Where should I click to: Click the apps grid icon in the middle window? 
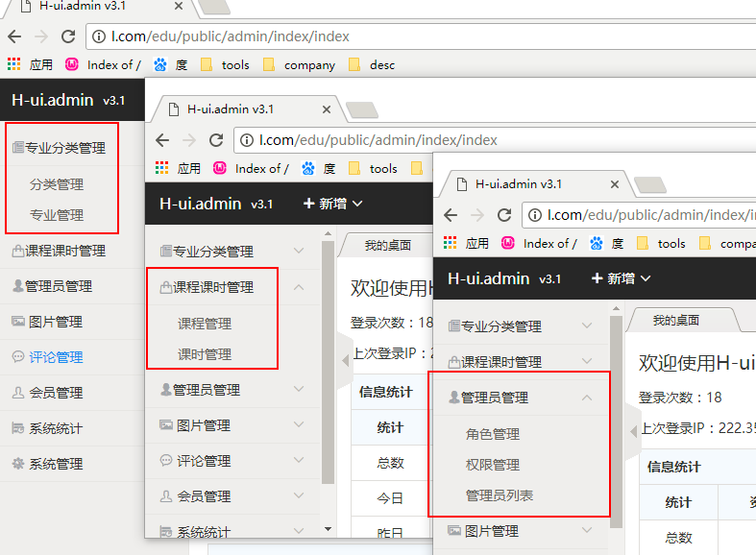click(x=162, y=168)
